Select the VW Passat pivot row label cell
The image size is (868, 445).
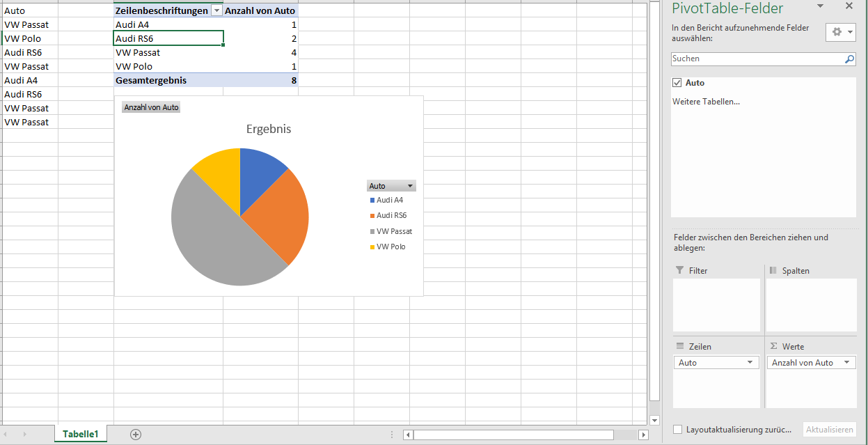pos(168,52)
